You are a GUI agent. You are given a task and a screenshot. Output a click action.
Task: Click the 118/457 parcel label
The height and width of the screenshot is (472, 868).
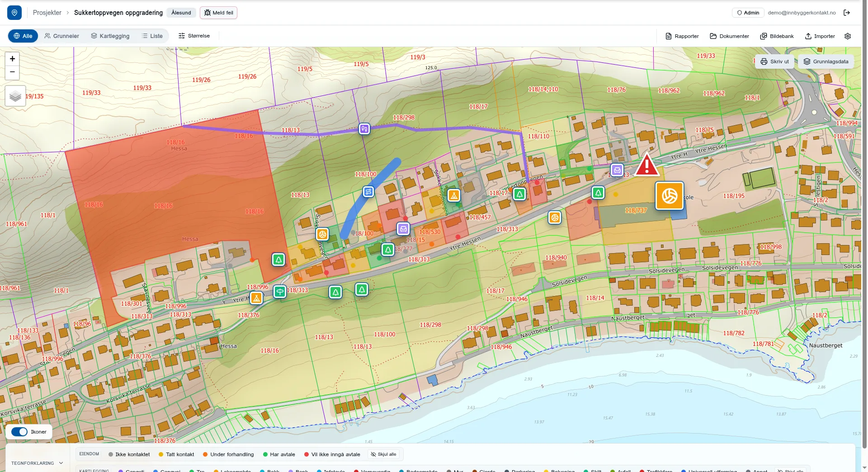coord(480,217)
